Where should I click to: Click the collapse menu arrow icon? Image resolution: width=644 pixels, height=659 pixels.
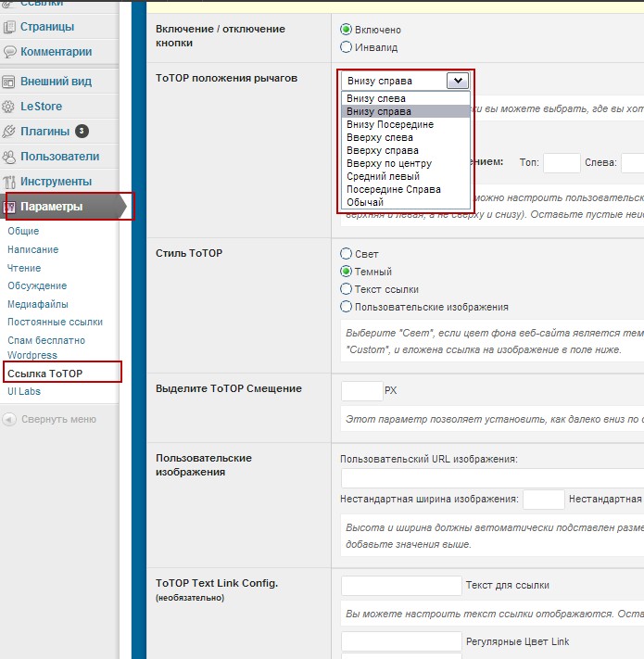tap(9, 420)
